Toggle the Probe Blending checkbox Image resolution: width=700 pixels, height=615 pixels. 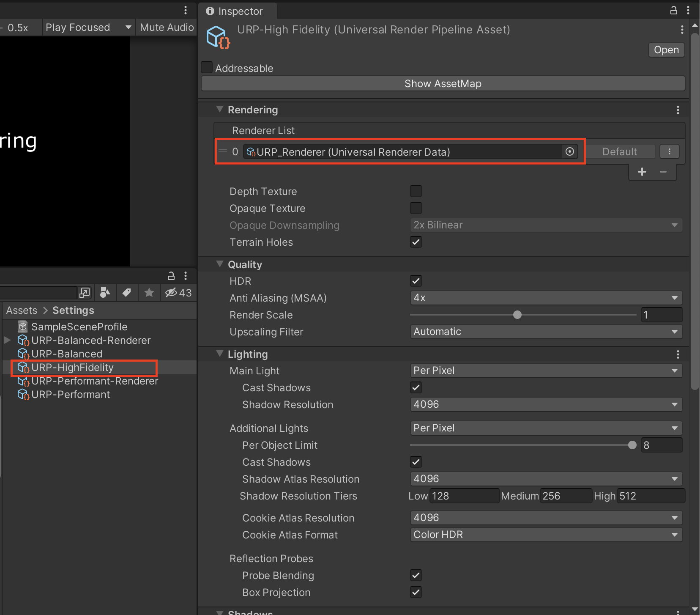(x=416, y=575)
